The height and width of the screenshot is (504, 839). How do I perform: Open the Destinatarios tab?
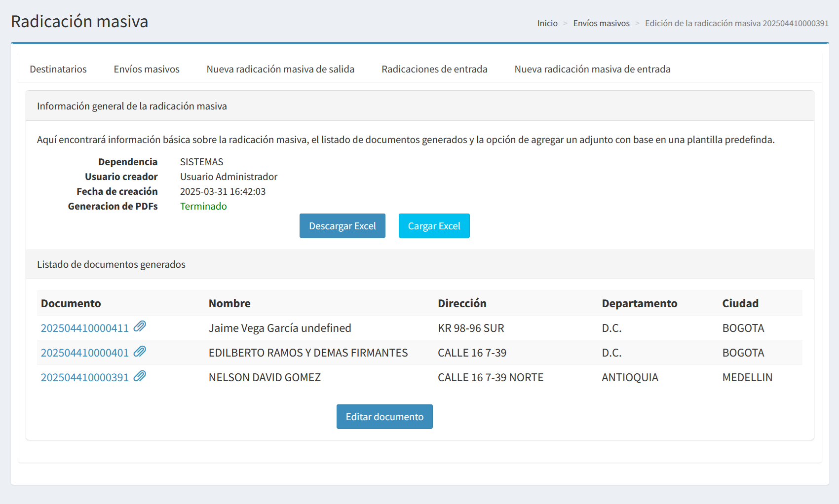point(58,69)
